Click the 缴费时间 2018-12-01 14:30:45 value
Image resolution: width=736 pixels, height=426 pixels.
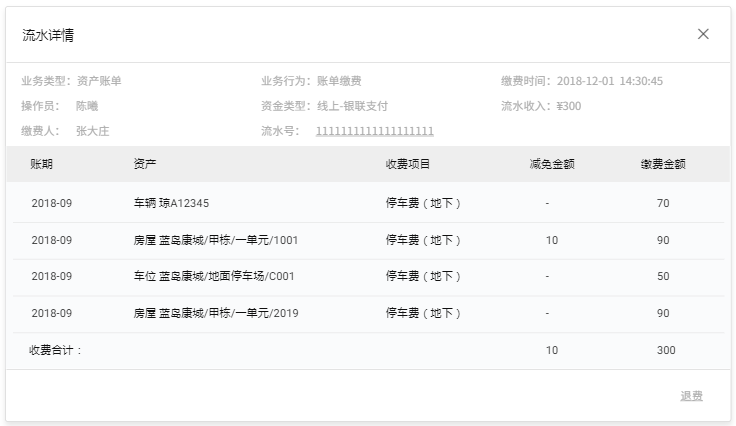pyautogui.click(x=610, y=81)
